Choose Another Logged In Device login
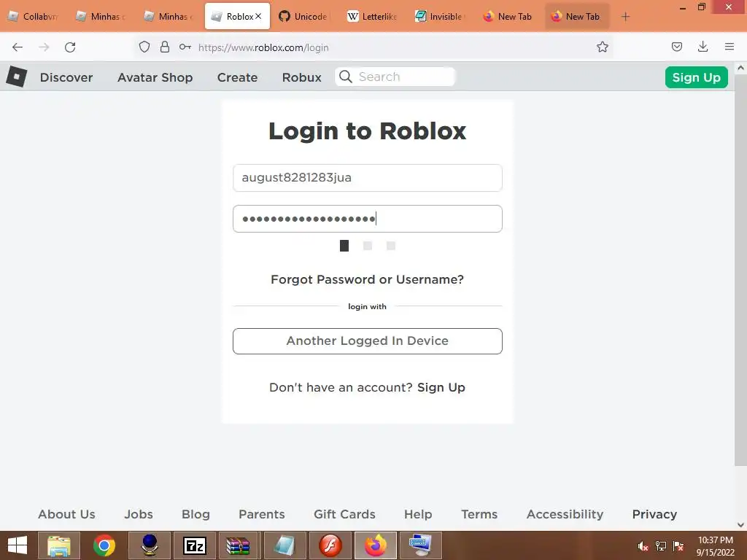747x560 pixels. click(368, 341)
